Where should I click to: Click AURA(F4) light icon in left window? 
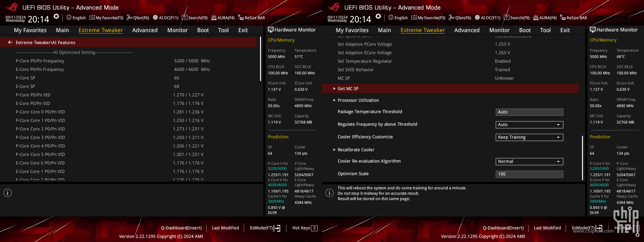click(214, 18)
